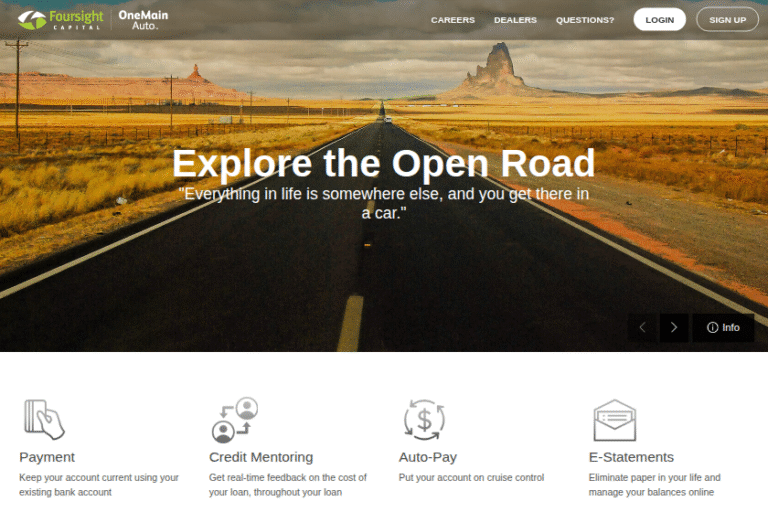Screen dimensions: 768x512
Task: Open the Credit Mentoring heading link
Action: point(261,457)
